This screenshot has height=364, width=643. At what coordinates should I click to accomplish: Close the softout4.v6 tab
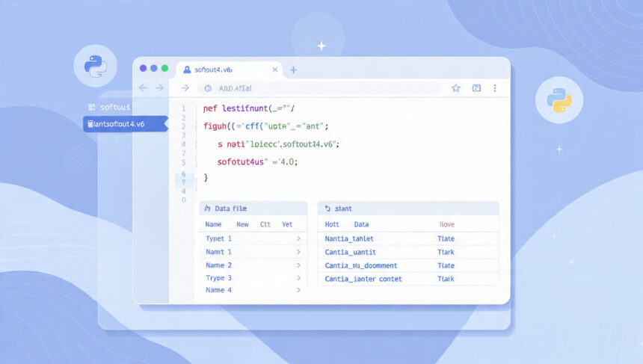[x=275, y=70]
